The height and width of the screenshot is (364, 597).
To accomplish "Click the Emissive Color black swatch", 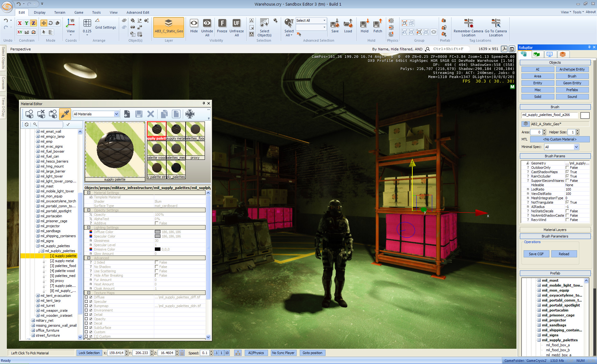I will (158, 249).
